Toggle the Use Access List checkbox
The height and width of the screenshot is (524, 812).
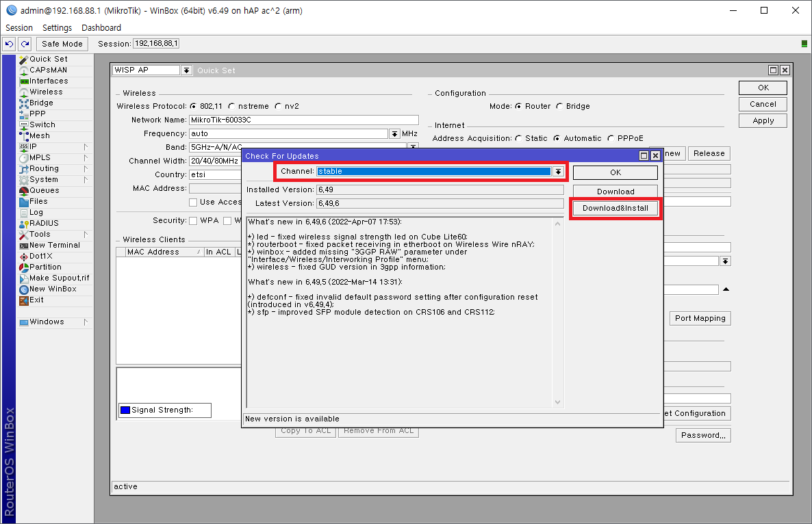point(193,202)
